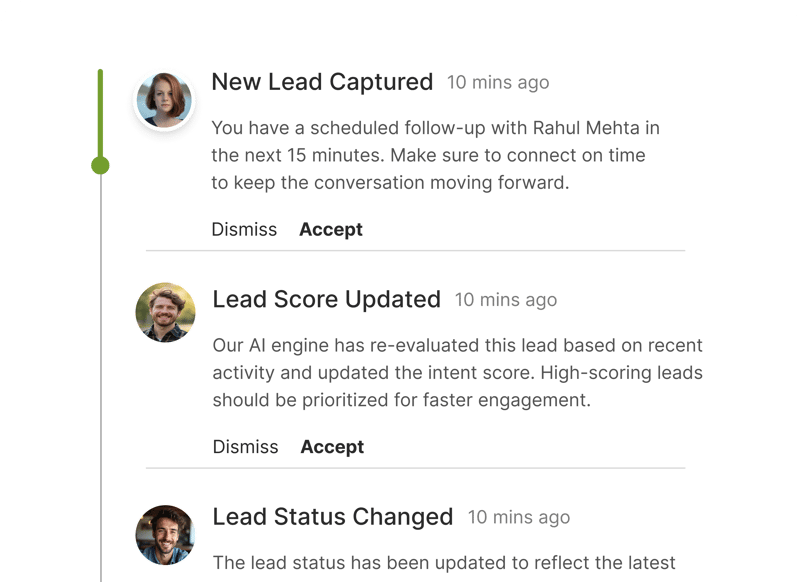Screen dimensions: 800x582
Task: Open the New Lead Captured title
Action: [322, 82]
